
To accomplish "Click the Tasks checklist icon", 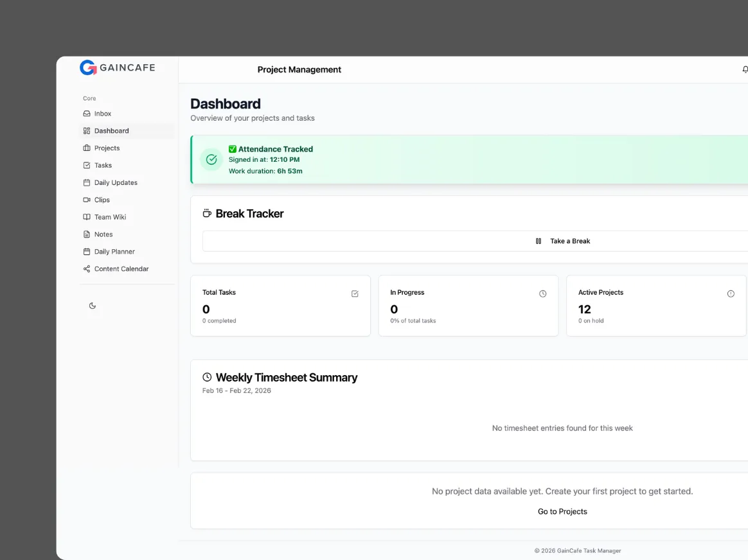I will tap(86, 165).
